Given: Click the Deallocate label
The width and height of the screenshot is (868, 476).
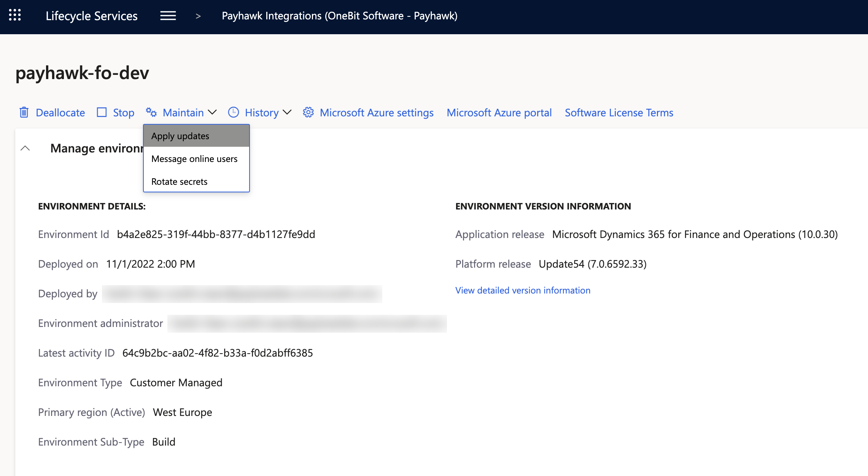Looking at the screenshot, I should click(60, 113).
